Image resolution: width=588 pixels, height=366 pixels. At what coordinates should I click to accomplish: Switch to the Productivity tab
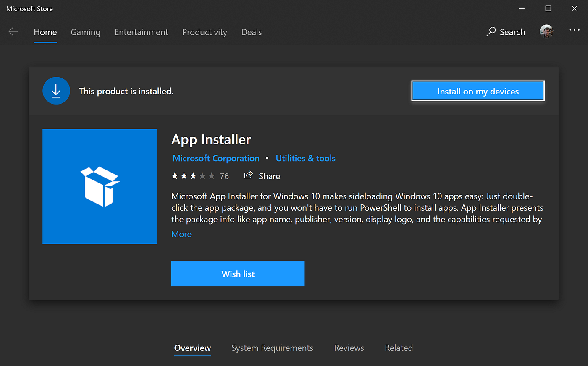point(205,32)
